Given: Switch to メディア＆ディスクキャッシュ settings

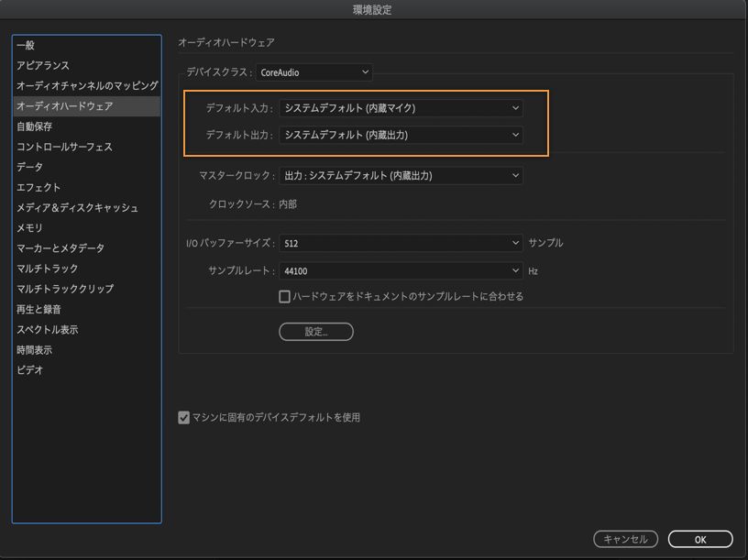Looking at the screenshot, I should (x=77, y=208).
